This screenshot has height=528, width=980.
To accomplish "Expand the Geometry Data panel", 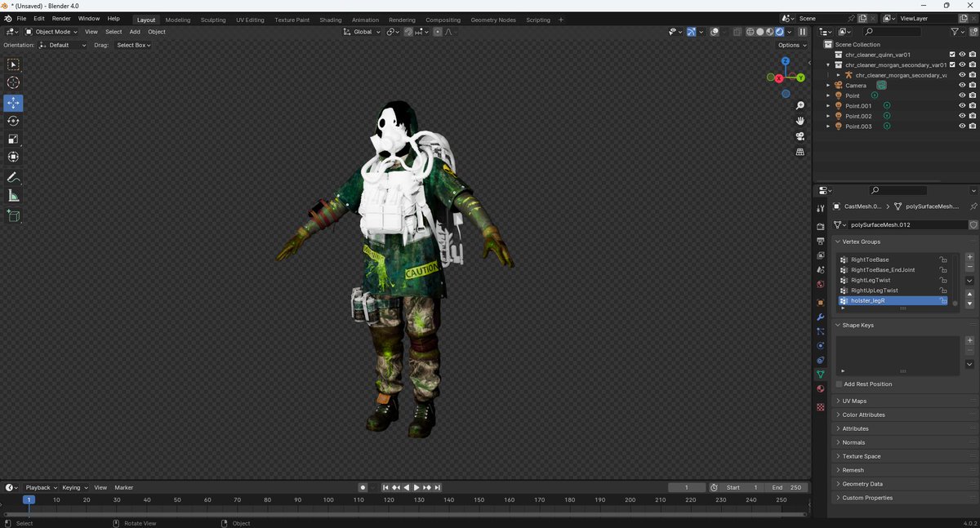I will coord(862,484).
